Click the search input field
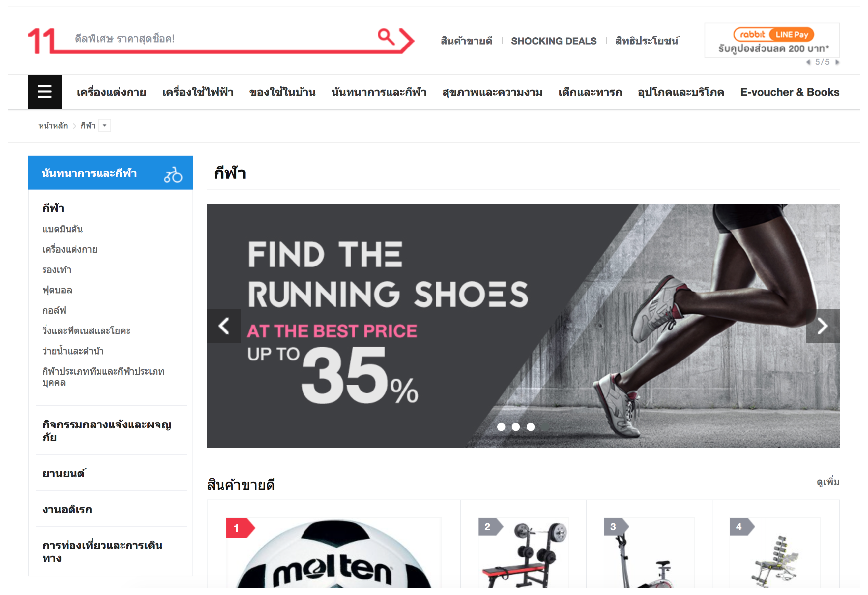This screenshot has height=595, width=868. click(x=220, y=39)
